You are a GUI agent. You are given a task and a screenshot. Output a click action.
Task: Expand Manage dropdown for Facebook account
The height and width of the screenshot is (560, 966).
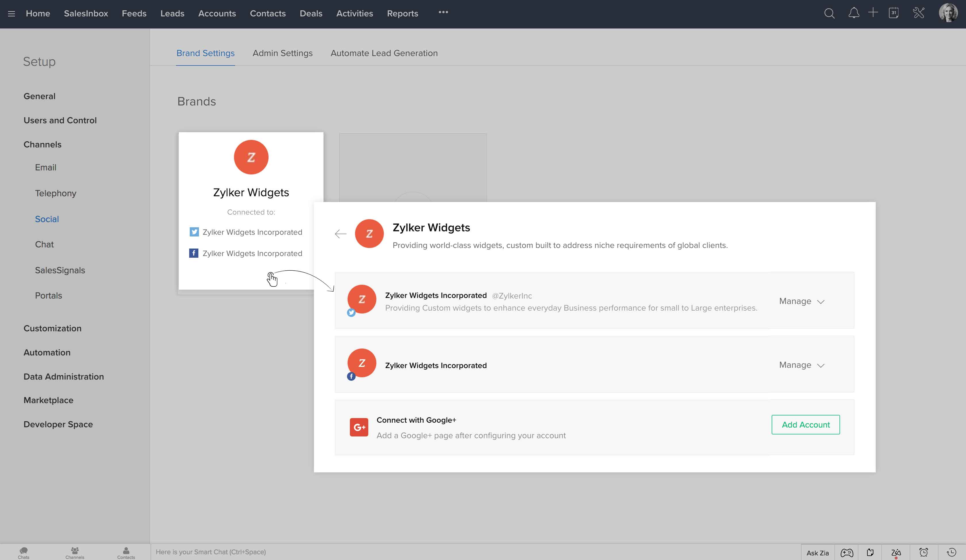click(802, 365)
